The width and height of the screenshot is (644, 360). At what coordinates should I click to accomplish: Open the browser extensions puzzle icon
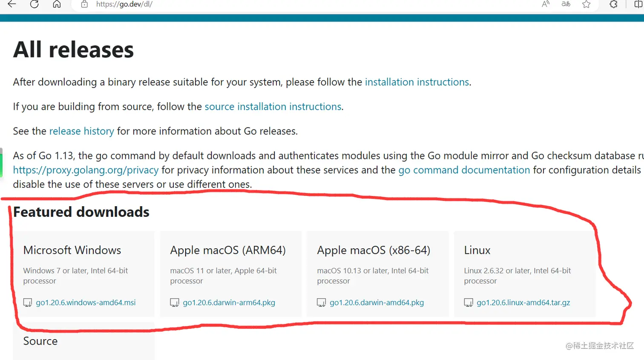(x=613, y=4)
